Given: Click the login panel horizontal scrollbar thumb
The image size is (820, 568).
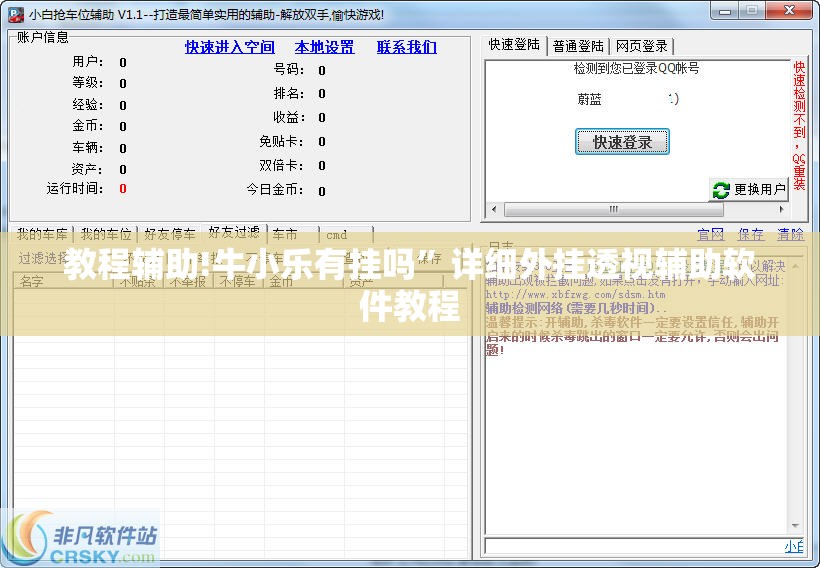Looking at the screenshot, I should coord(614,209).
